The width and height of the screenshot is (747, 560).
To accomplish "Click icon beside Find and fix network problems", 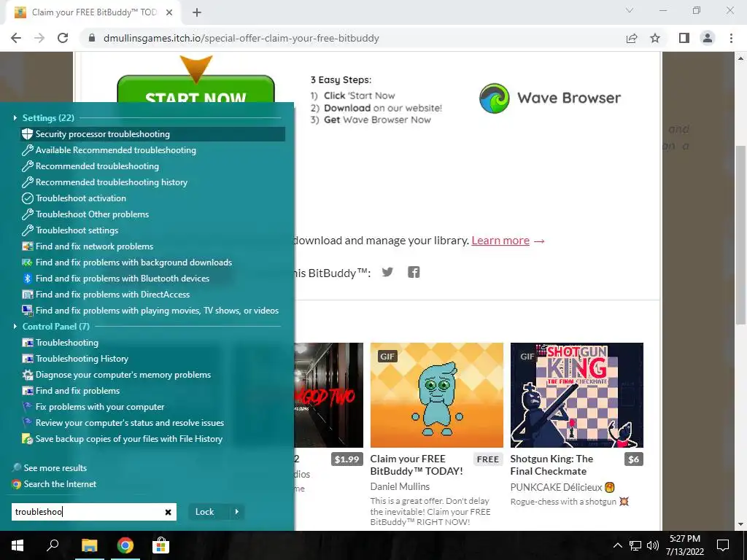I will tap(27, 246).
